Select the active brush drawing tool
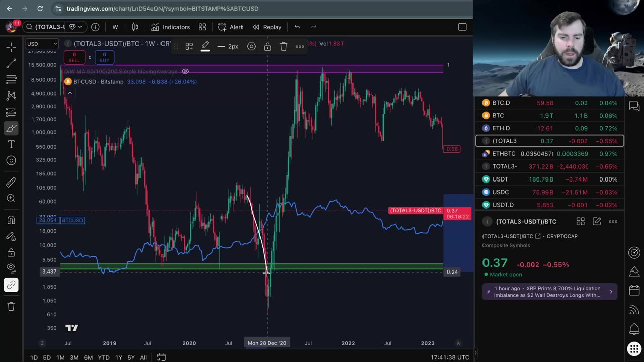This screenshot has height=362, width=644. [11, 129]
